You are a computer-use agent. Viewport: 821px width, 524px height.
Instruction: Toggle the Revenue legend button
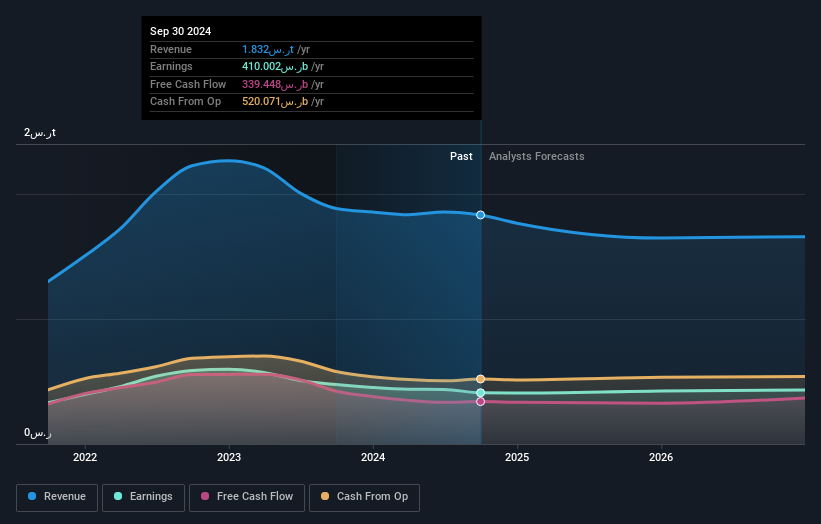pos(57,497)
